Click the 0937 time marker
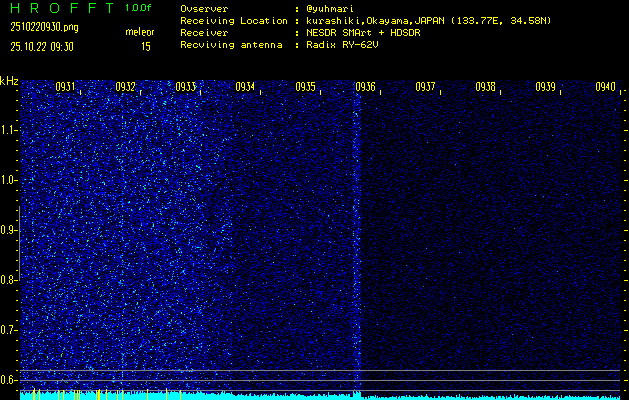 425,87
